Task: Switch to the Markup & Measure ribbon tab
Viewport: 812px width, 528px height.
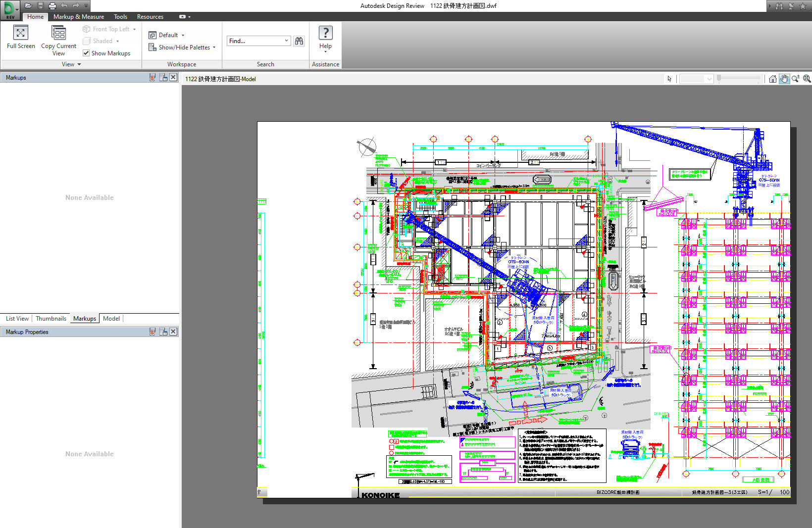Action: [x=79, y=17]
